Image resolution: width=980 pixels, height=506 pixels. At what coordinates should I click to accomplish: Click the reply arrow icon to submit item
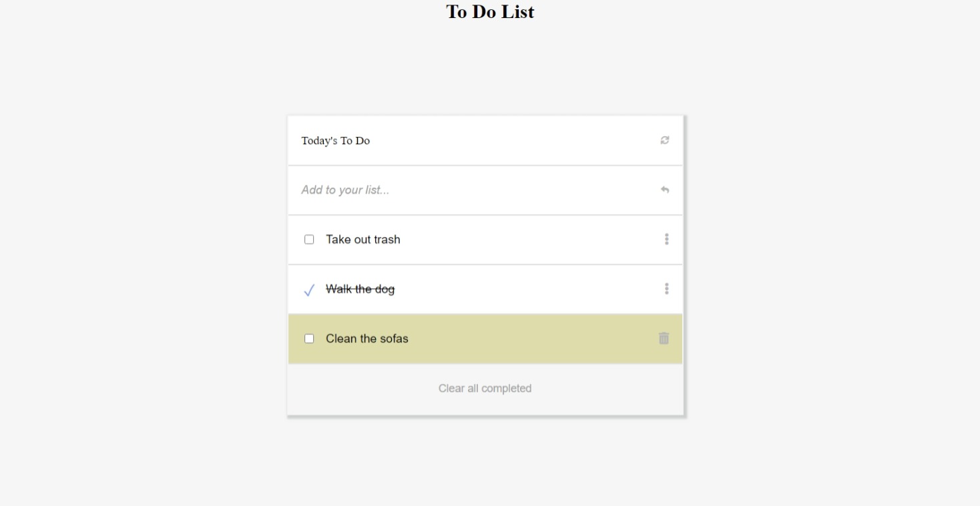(665, 190)
